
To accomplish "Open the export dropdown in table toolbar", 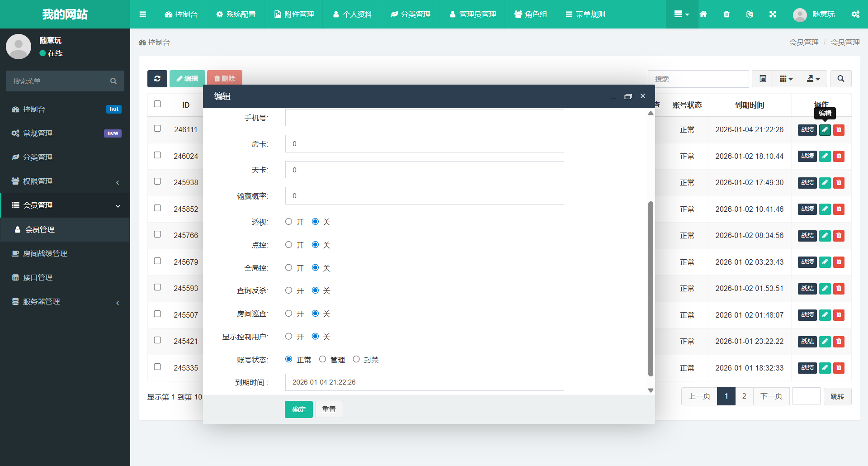I will point(813,79).
